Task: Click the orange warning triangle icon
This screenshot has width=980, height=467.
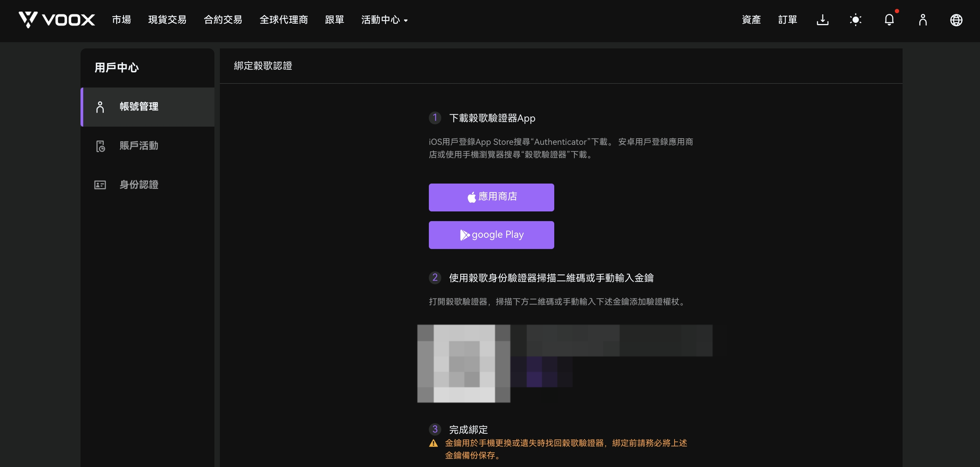Action: 433,443
